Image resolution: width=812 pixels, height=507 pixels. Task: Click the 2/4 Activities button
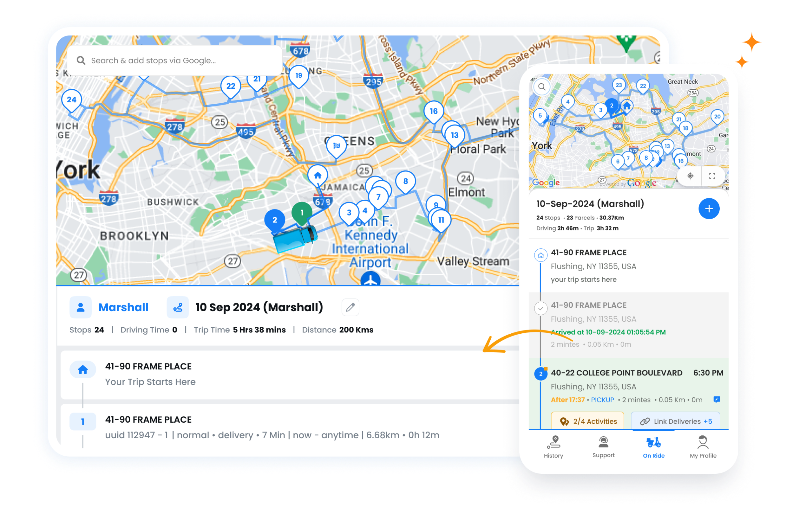(587, 421)
